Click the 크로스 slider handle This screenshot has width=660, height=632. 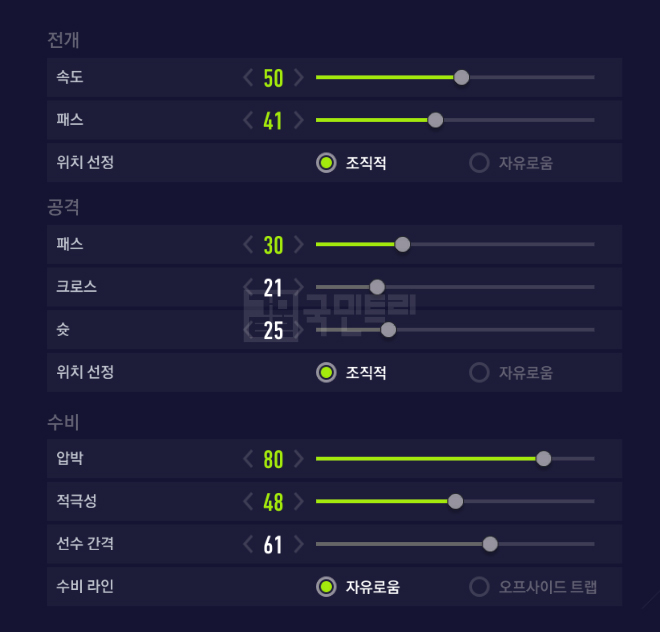click(x=377, y=287)
